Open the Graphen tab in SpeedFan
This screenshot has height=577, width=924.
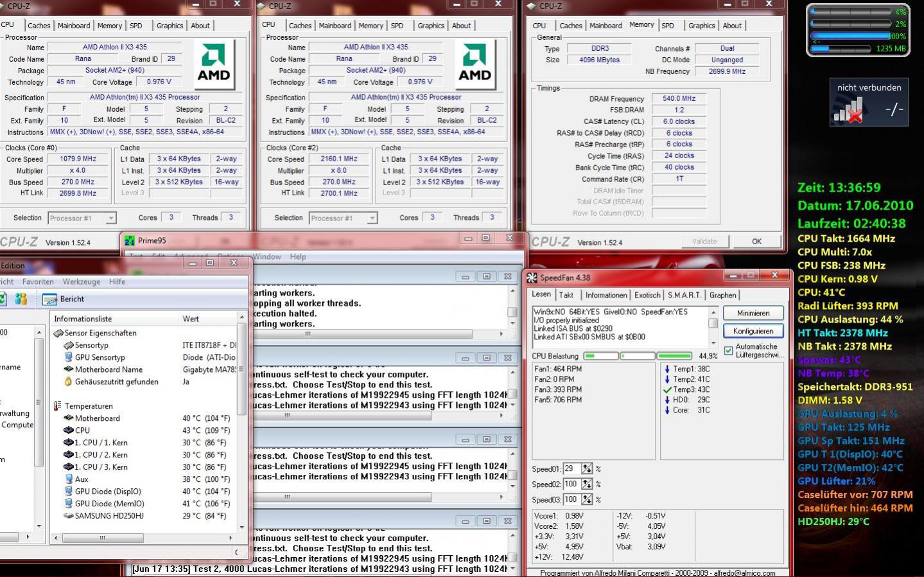click(x=722, y=295)
